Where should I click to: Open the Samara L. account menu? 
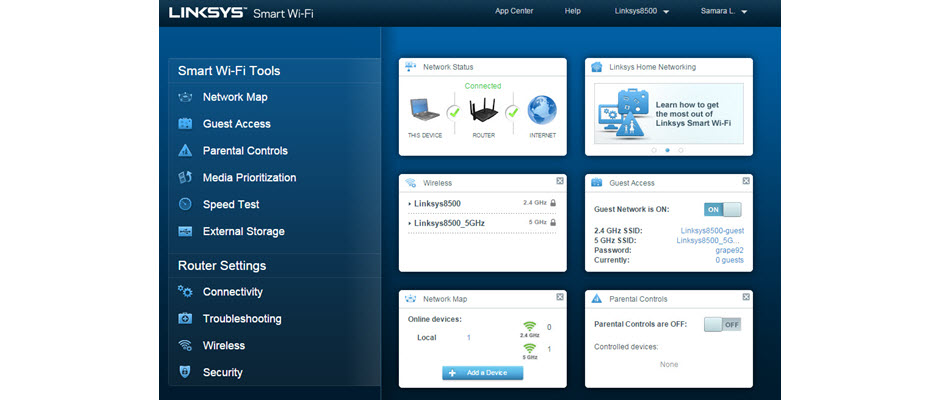tap(723, 11)
